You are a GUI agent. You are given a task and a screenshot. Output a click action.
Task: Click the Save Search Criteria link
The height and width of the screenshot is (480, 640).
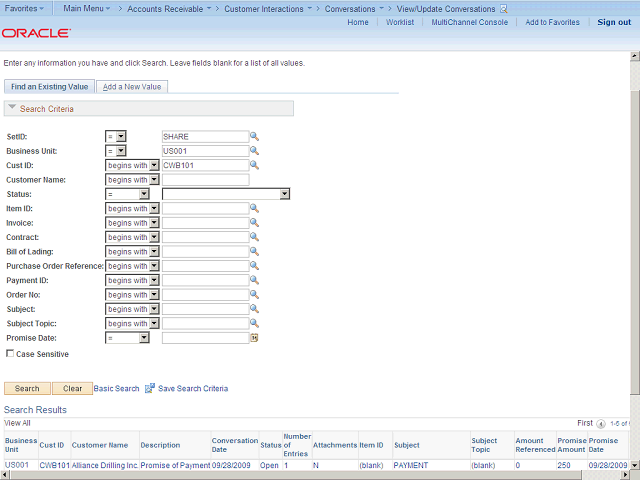pos(193,389)
